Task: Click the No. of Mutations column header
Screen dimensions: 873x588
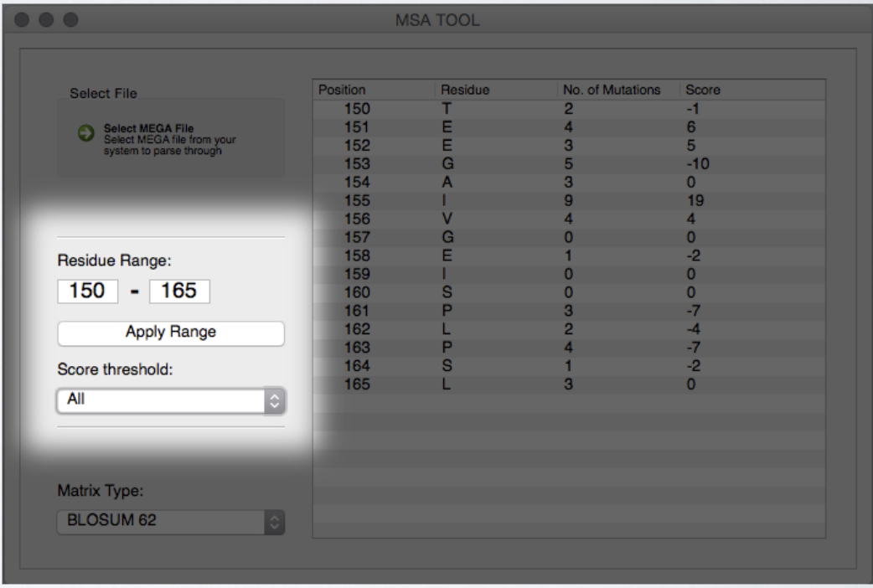Action: click(618, 90)
